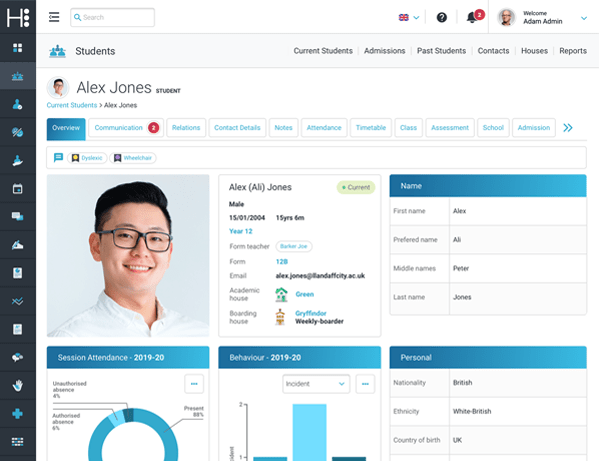Open Session Attendance options ellipsis button

194,384
